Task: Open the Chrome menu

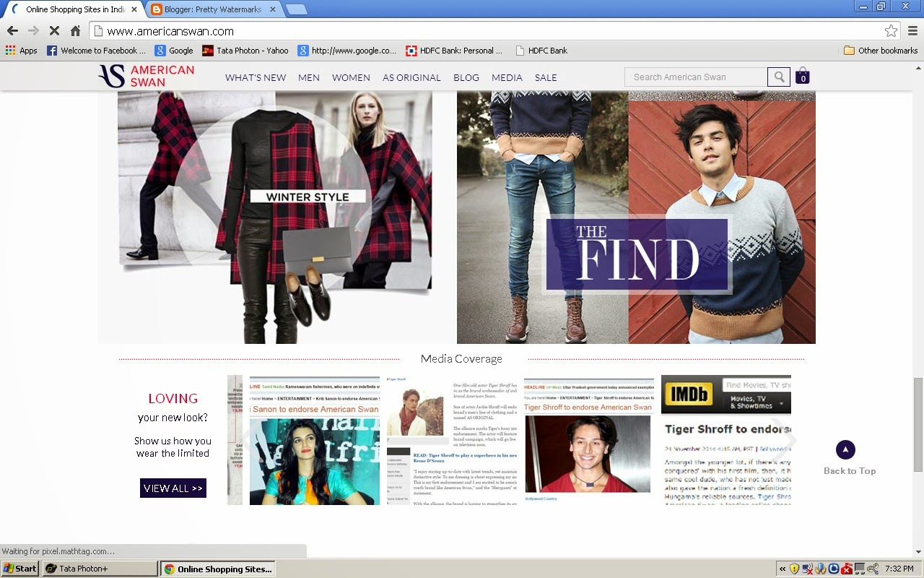Action: click(x=912, y=31)
